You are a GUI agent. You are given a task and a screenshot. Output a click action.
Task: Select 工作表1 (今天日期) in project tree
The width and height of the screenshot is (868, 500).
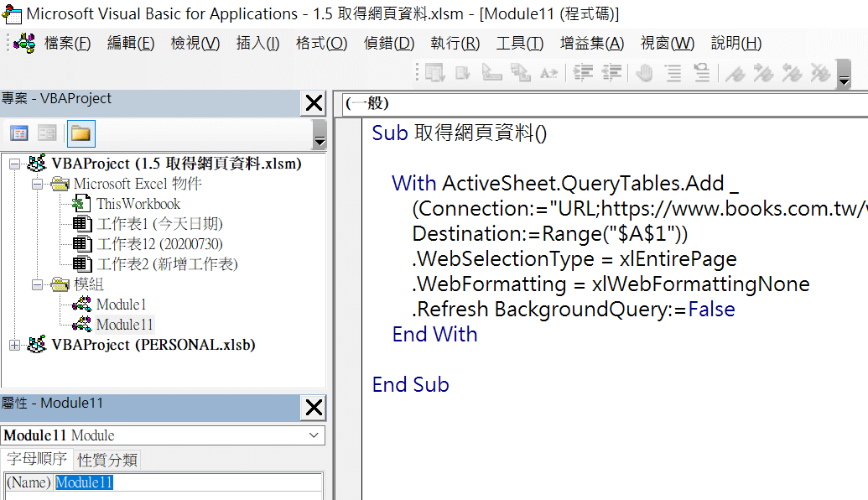point(160,224)
